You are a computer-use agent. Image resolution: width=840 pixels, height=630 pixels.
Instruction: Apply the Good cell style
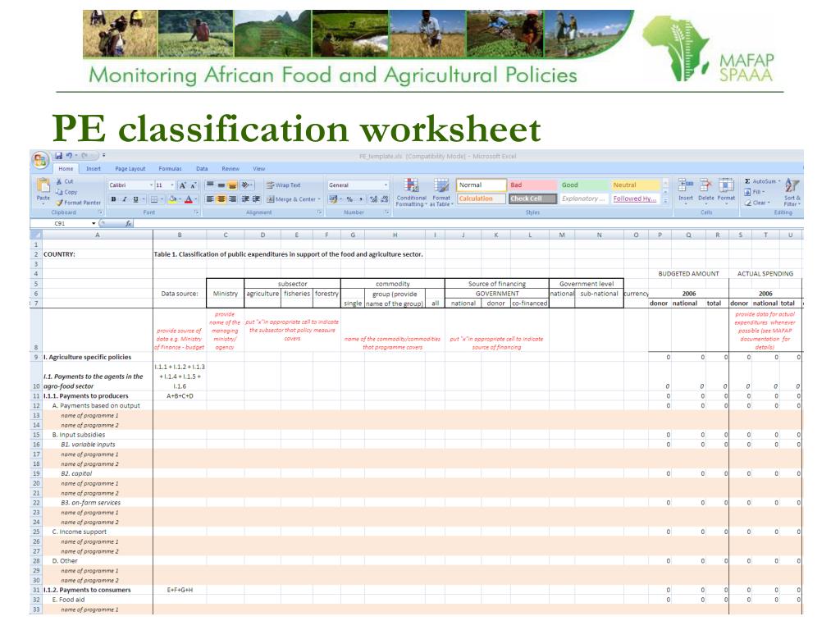tap(583, 185)
